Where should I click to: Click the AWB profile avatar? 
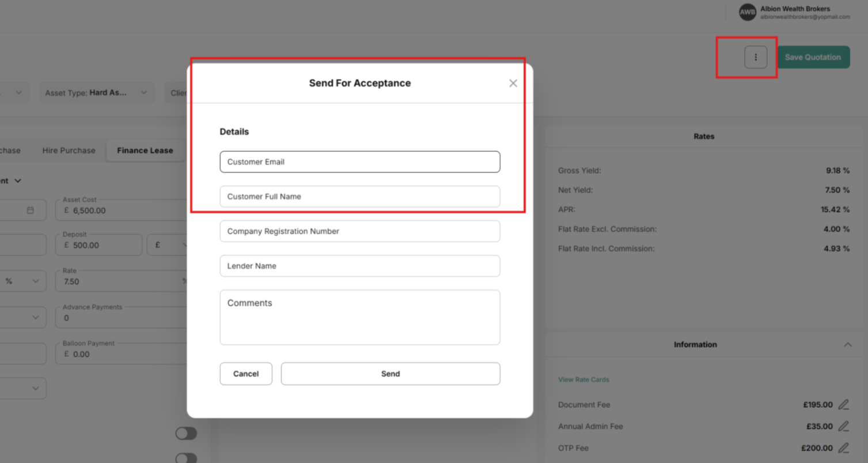(x=747, y=12)
